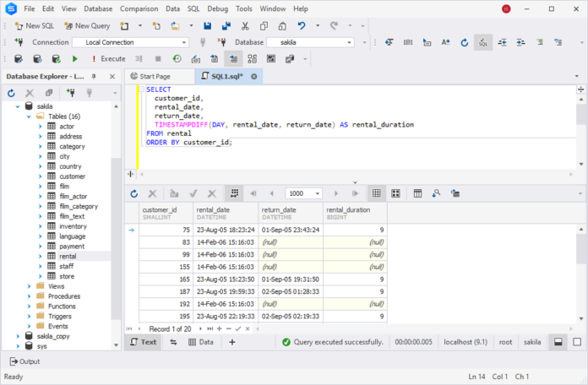Expand the sakila_copy database node
The image size is (588, 385).
tap(16, 336)
